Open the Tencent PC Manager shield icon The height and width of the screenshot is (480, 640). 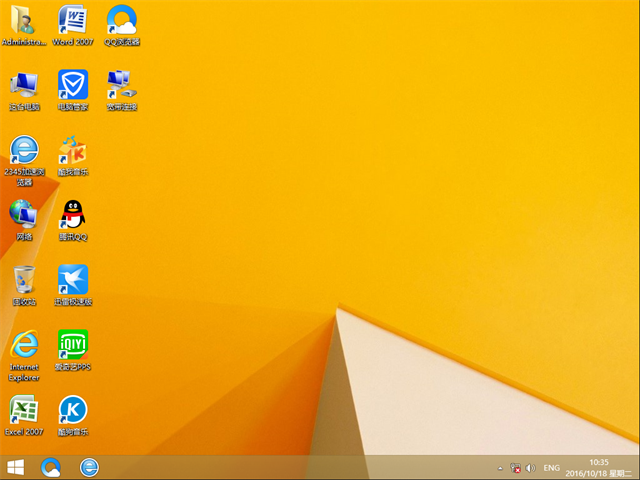tap(72, 84)
